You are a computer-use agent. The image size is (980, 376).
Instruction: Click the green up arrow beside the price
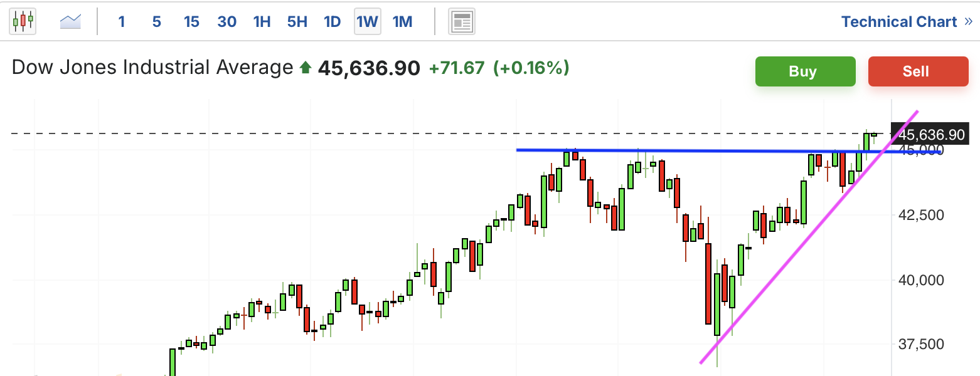tap(306, 68)
